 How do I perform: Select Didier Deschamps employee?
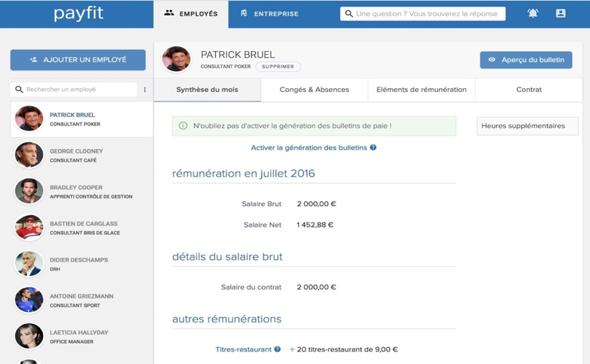coord(82,264)
